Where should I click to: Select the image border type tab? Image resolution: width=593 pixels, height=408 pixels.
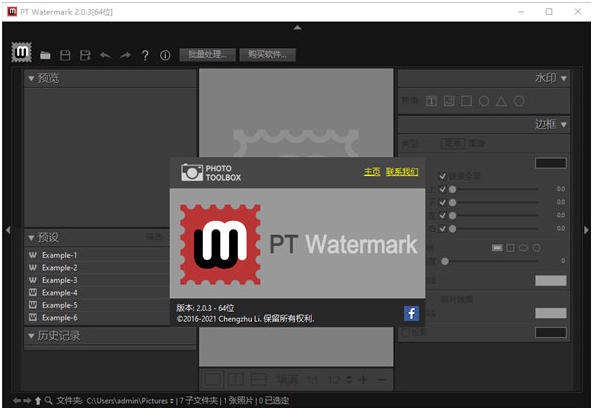coord(477,143)
